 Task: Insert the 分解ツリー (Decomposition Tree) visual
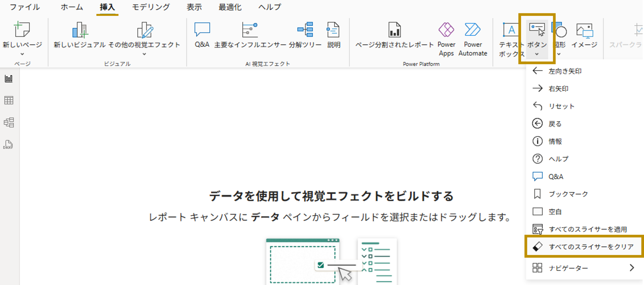(x=305, y=35)
